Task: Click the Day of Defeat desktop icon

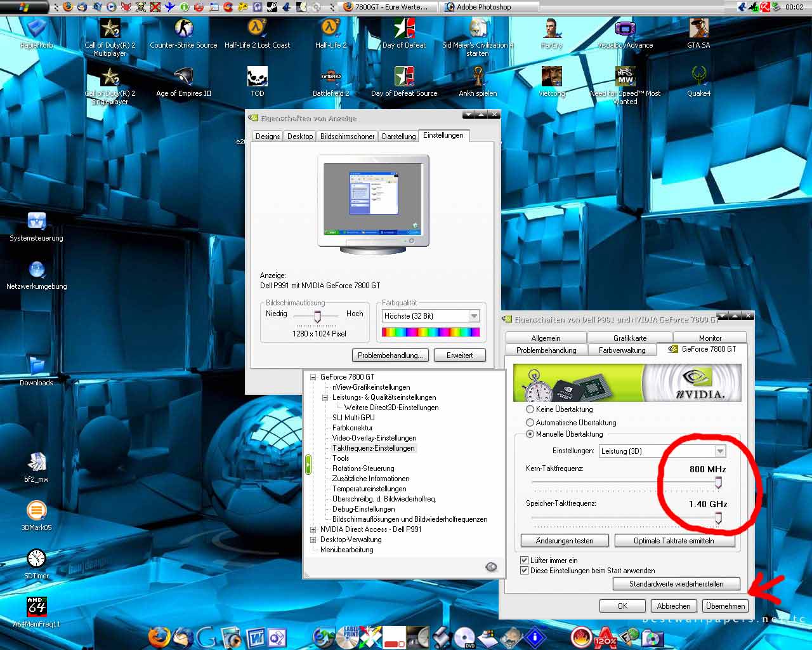Action: 404,29
